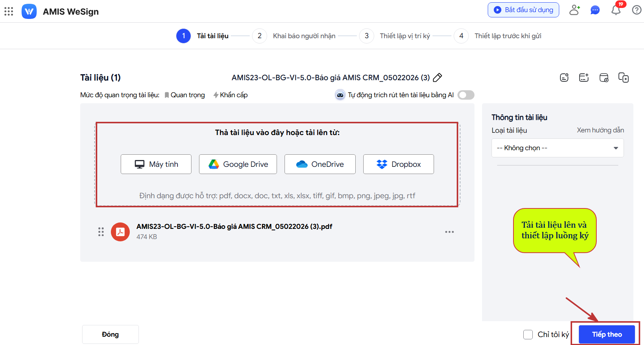This screenshot has height=345, width=644.
Task: Open the invite user icon
Action: 574,10
